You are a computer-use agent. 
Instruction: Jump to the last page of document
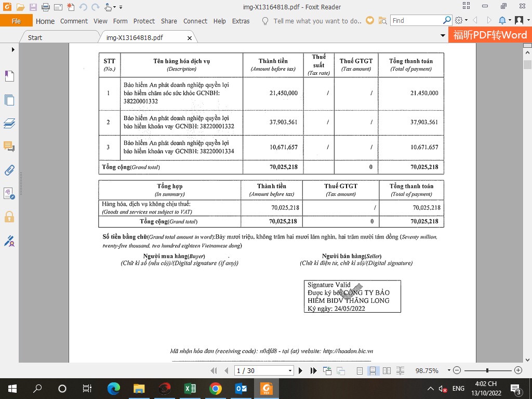tap(313, 370)
